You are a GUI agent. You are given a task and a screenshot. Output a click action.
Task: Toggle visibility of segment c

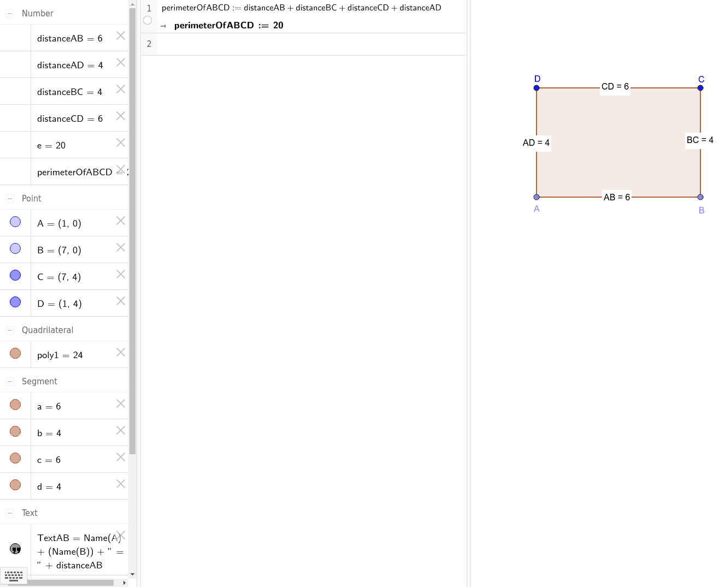point(15,458)
